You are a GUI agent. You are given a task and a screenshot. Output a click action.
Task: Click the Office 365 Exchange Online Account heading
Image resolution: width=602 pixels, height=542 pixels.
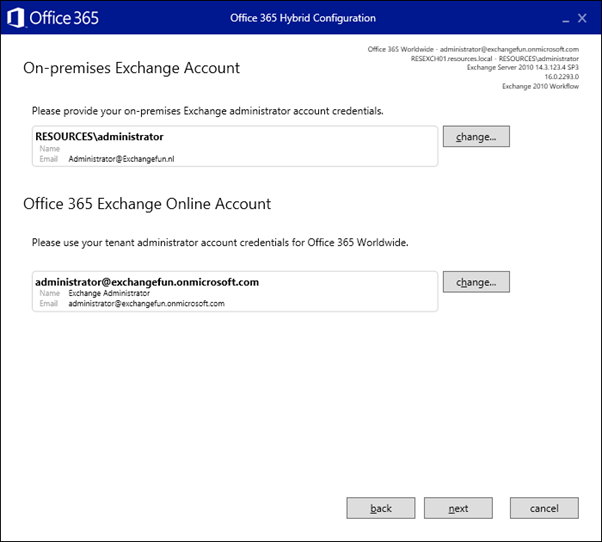point(147,204)
